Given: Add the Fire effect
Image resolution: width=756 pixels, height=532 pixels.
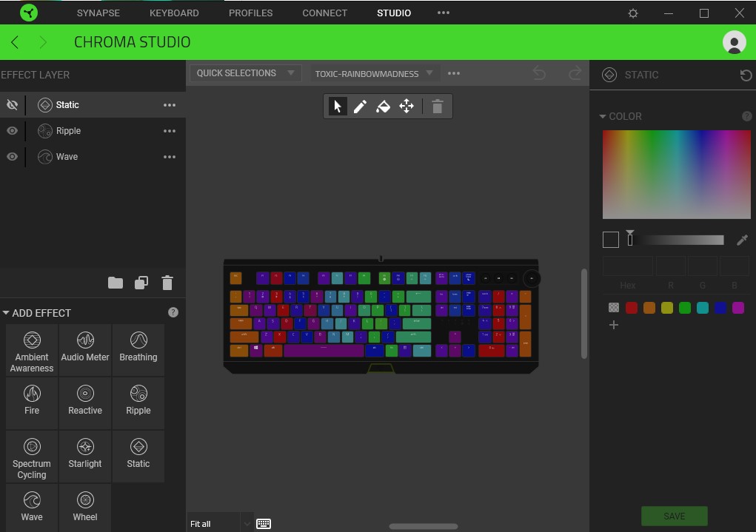Looking at the screenshot, I should pos(32,403).
